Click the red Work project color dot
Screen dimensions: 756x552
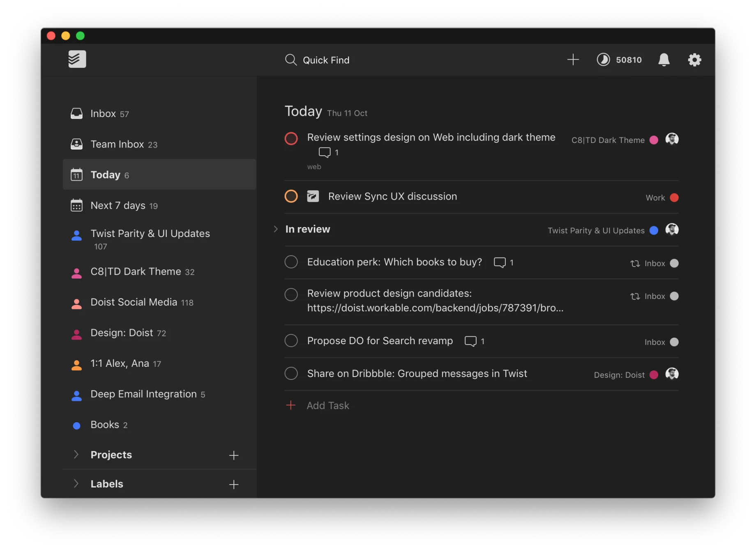[x=674, y=198]
